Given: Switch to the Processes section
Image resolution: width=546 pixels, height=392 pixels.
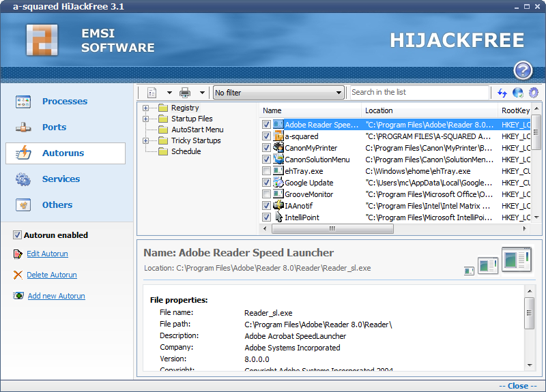Looking at the screenshot, I should [64, 102].
